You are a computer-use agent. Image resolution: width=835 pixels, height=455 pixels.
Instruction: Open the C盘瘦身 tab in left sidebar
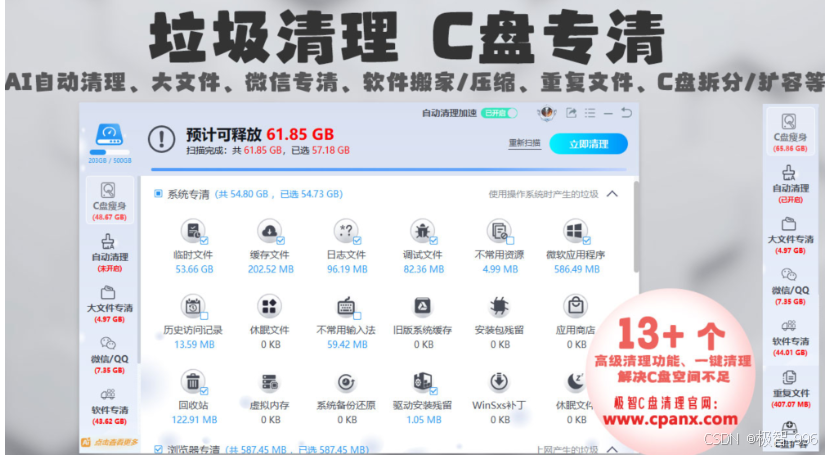pyautogui.click(x=109, y=201)
